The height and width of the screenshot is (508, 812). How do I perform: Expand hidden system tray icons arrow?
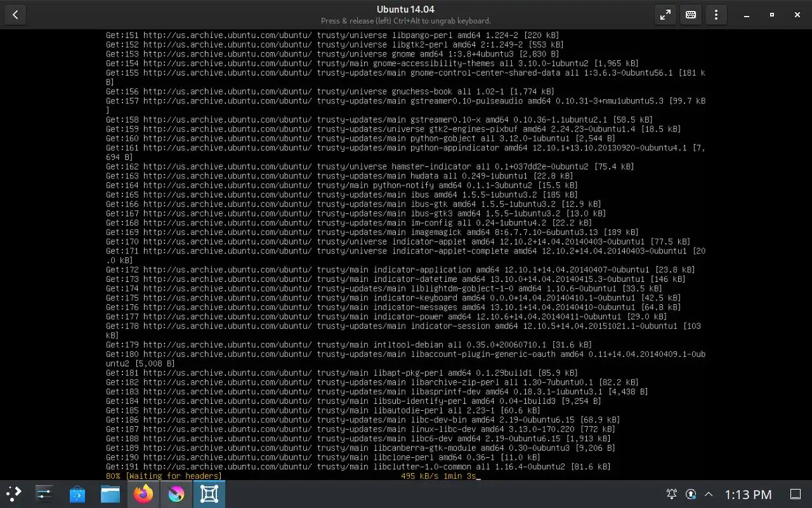[709, 494]
